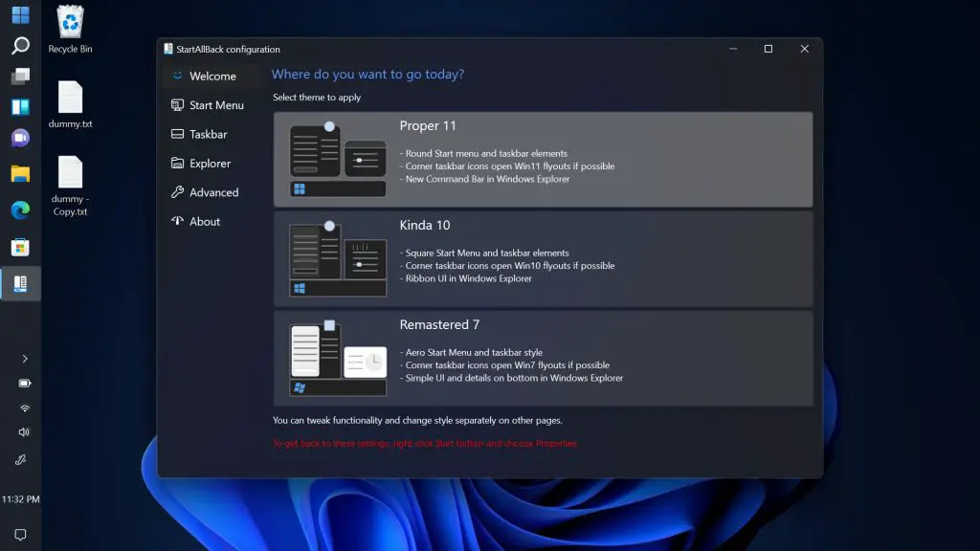Select Recycle Bin desktop icon
This screenshot has height=551, width=980.
pos(70,30)
